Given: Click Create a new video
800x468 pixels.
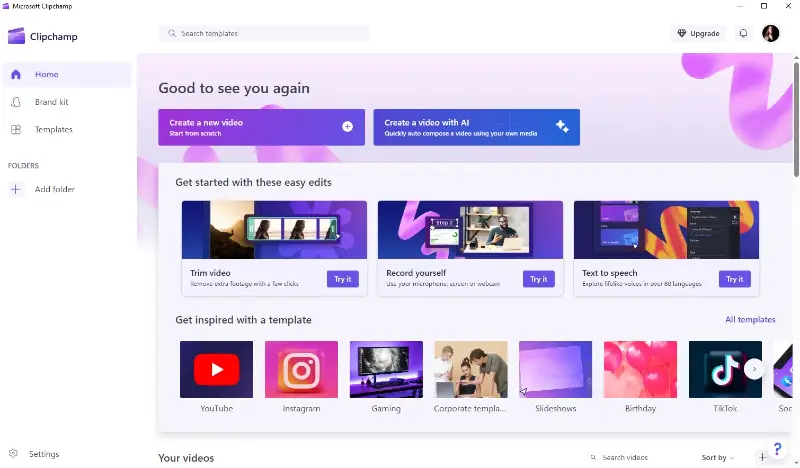Looking at the screenshot, I should 261,127.
